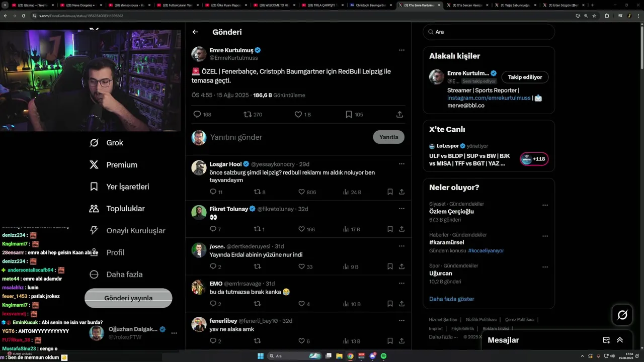The height and width of the screenshot is (362, 644).
Task: Like the EMO comment with 4 likes
Action: (304, 304)
